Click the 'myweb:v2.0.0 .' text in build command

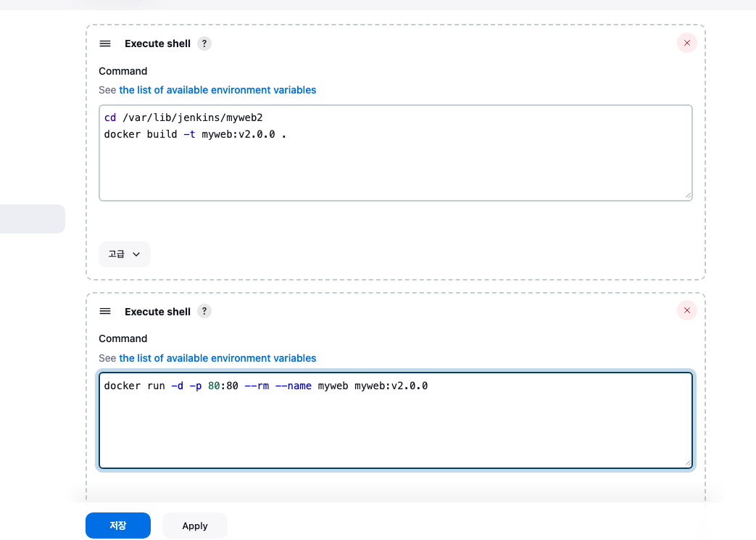pyautogui.click(x=244, y=135)
